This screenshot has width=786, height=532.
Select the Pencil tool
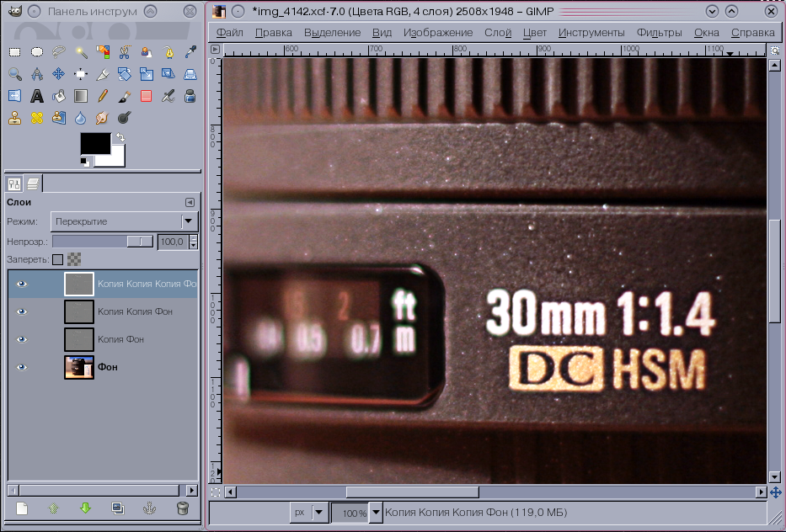[x=103, y=96]
